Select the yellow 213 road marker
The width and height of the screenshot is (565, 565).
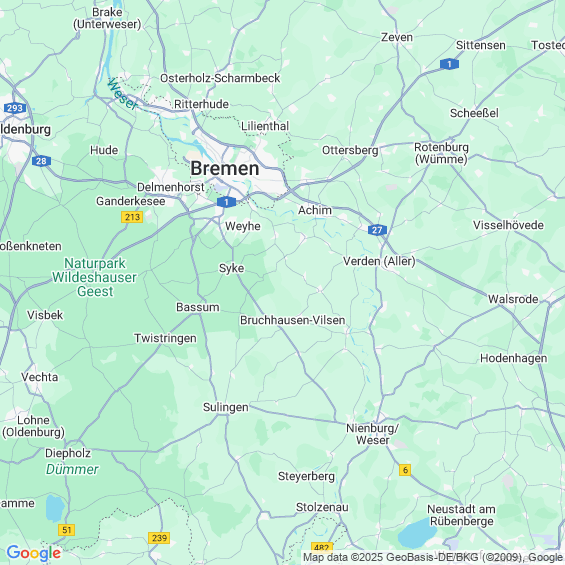pyautogui.click(x=132, y=217)
